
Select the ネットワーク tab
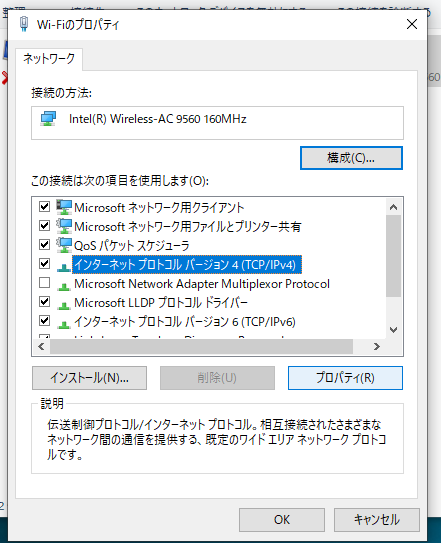[x=49, y=59]
